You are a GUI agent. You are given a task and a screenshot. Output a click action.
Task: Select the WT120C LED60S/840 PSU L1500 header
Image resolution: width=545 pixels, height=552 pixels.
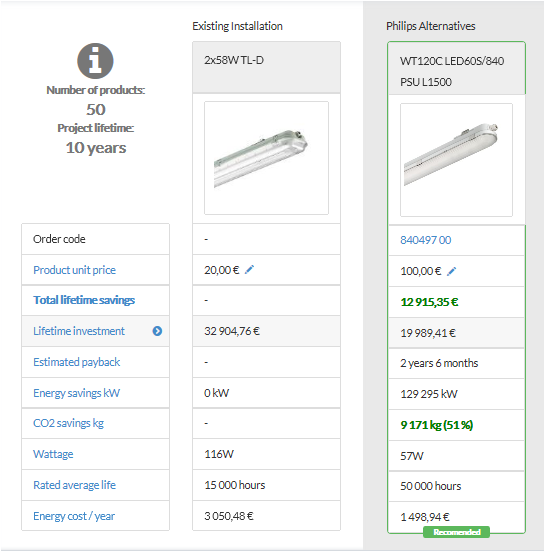pos(457,68)
